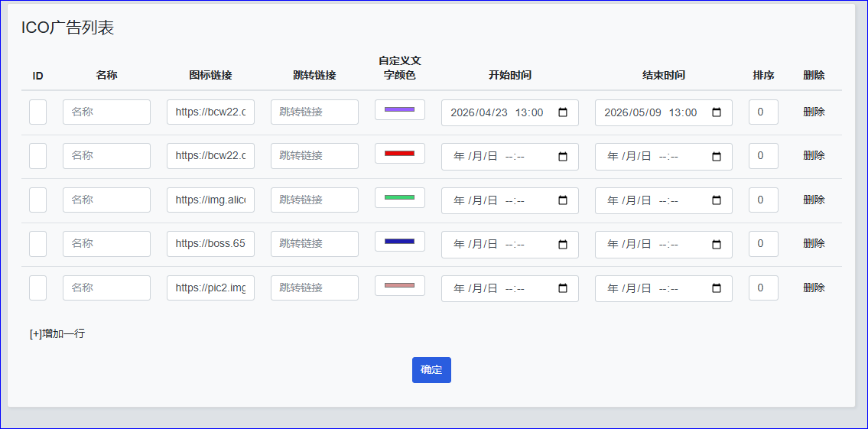Open calendar icon in fifth row start time
Viewport: 868px width, 429px height.
point(563,288)
